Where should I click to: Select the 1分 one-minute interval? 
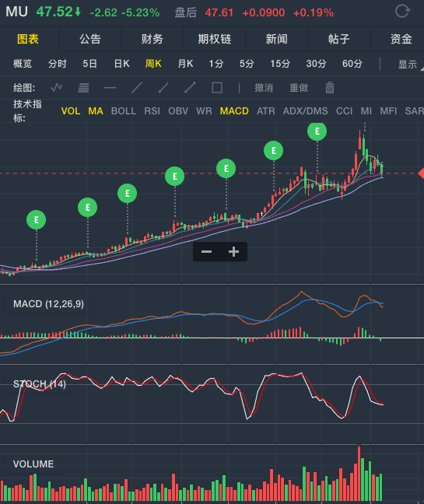216,64
